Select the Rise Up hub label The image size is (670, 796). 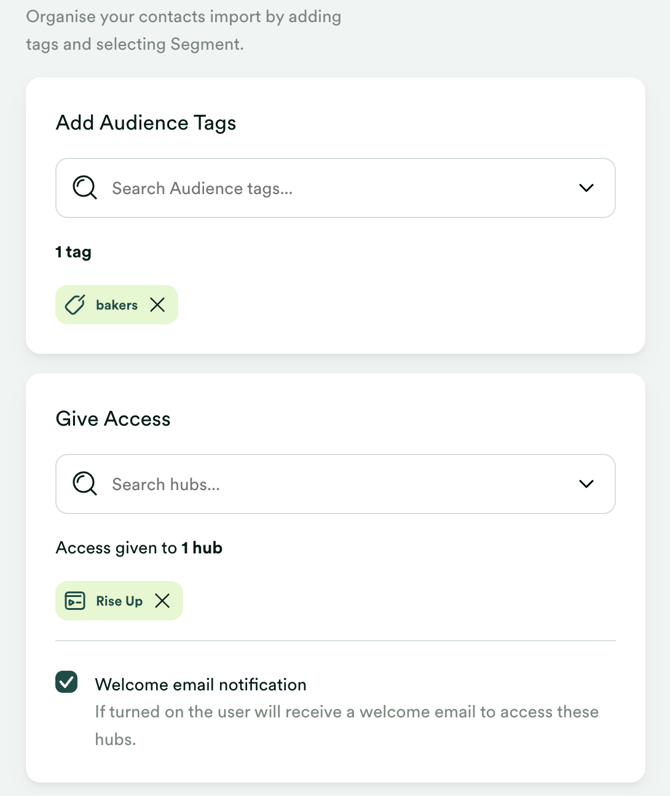click(119, 601)
